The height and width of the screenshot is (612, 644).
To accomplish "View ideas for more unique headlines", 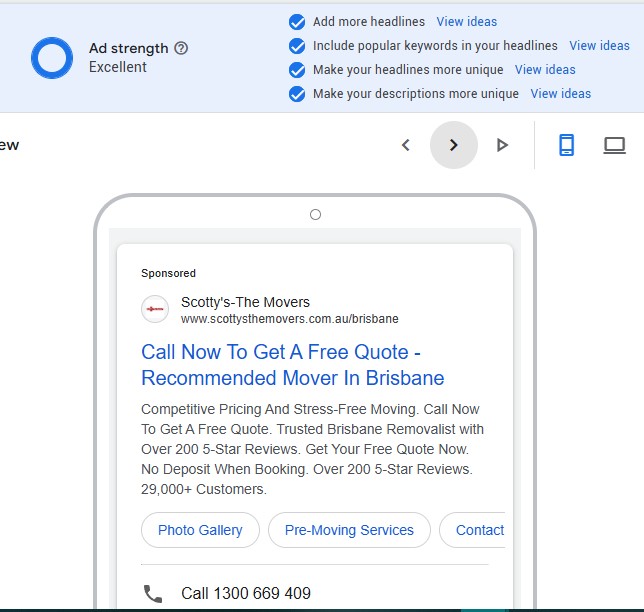I will pos(545,70).
